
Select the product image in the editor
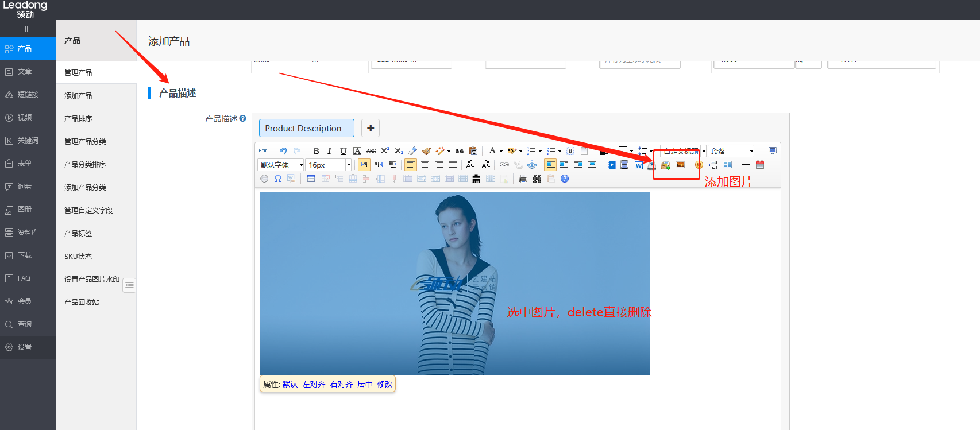coord(454,283)
